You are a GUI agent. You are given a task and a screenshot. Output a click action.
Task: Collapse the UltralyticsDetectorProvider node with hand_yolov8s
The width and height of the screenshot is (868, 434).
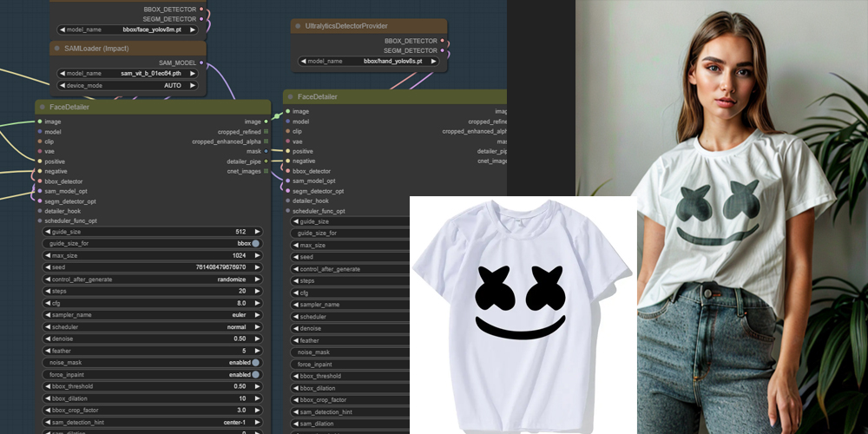coord(299,26)
